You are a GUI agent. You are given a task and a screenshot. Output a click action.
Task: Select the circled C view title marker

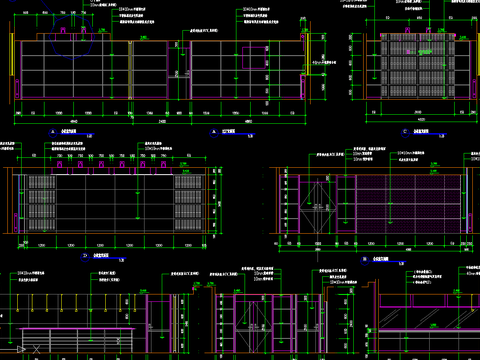pyautogui.click(x=405, y=133)
